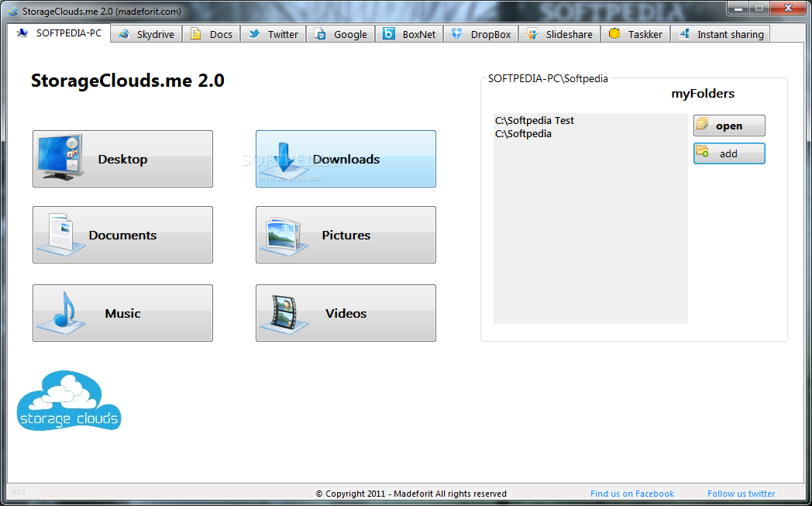Minimize the StorageClouds.me window
Screen dimensions: 812x506
tap(738, 8)
